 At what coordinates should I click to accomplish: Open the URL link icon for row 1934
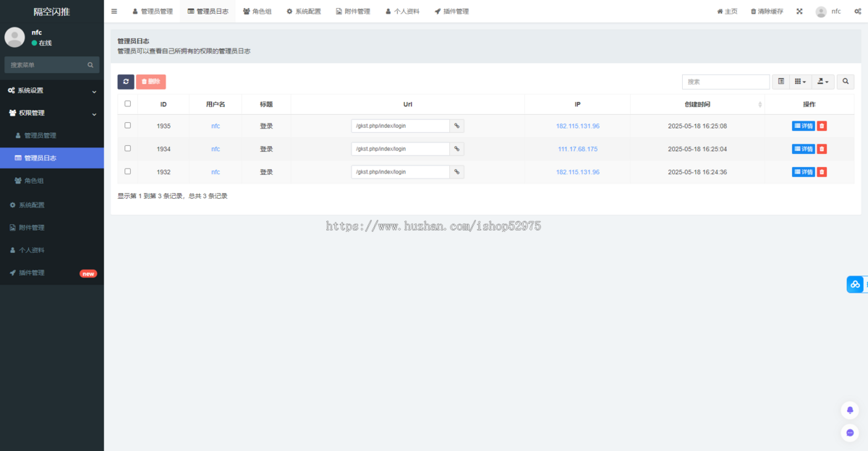tap(456, 149)
